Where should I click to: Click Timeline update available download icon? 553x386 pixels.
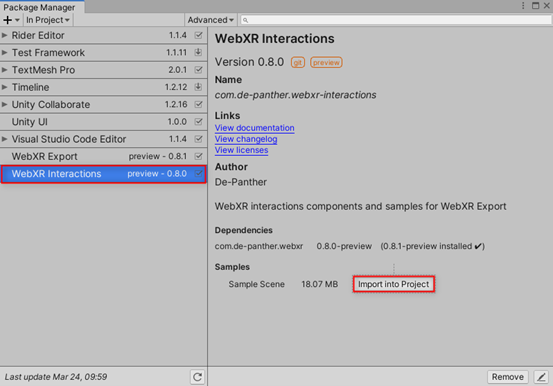(x=199, y=87)
